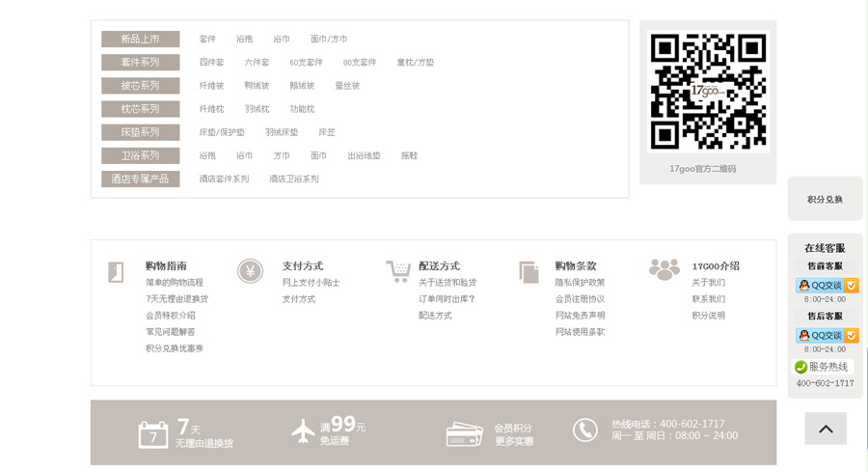This screenshot has height=472, width=868.
Task: Select the 枕芯系列 category label
Action: click(x=141, y=108)
